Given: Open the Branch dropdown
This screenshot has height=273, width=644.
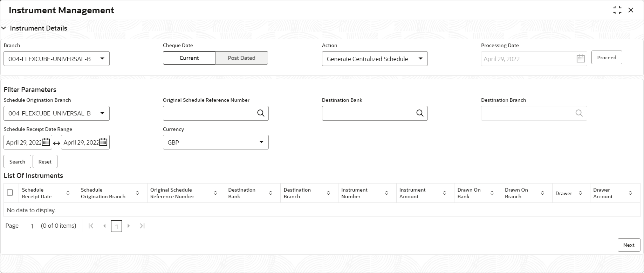Looking at the screenshot, I should [102, 59].
